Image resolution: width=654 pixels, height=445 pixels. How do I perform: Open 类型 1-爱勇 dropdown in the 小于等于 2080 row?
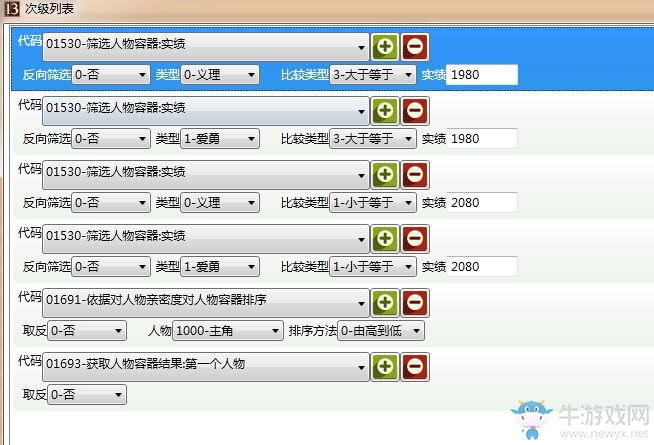(x=220, y=266)
